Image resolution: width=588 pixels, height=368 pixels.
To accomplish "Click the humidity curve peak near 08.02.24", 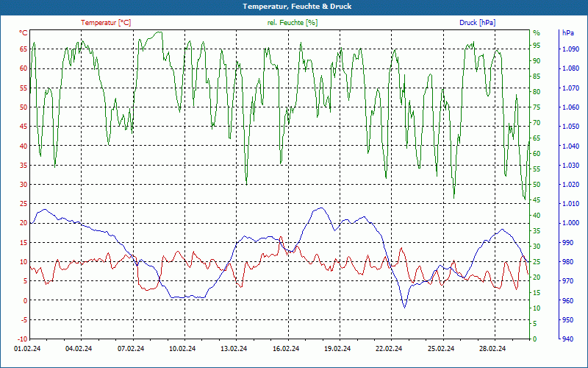I will [159, 32].
